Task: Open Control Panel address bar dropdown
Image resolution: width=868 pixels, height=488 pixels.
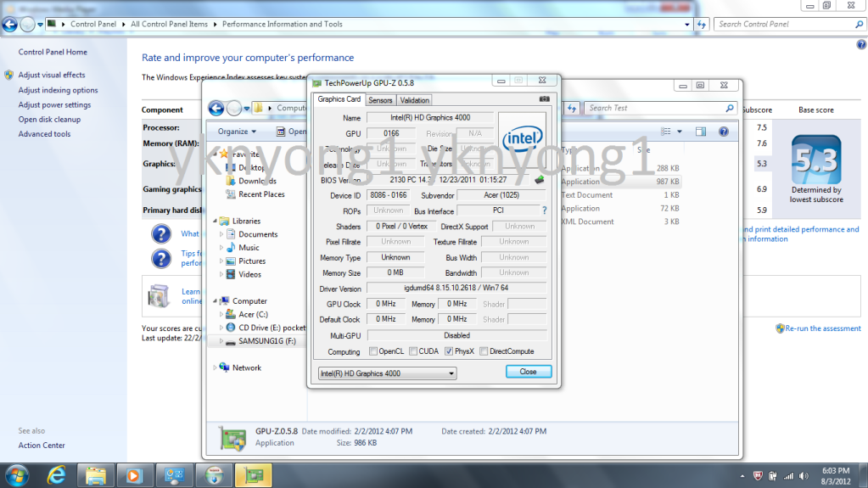Action: click(687, 25)
